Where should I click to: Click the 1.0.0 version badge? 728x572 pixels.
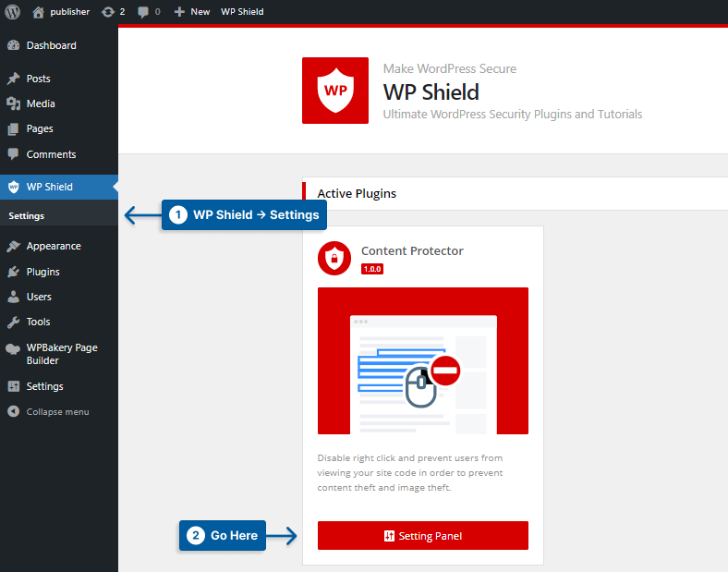[372, 269]
